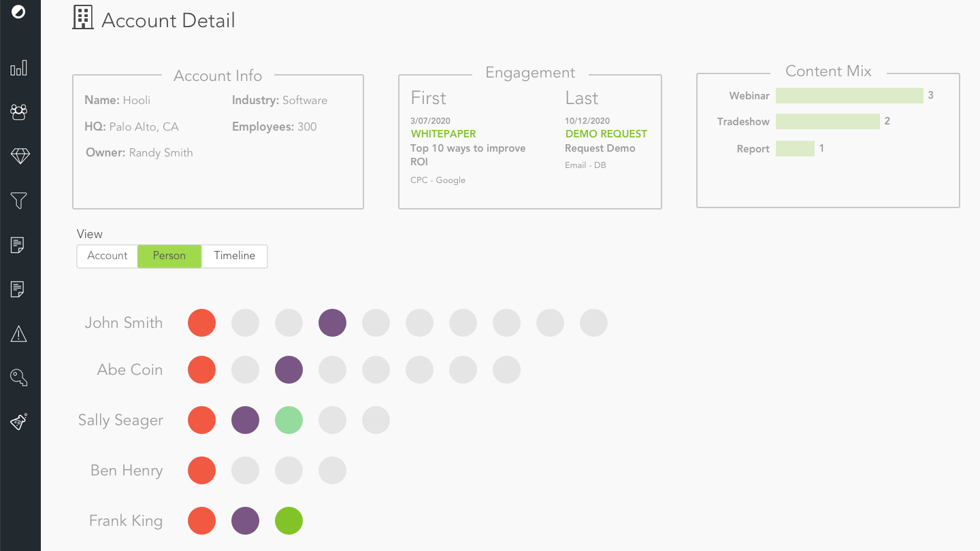Image resolution: width=980 pixels, height=551 pixels.
Task: Open the funnel filter tool
Action: (20, 201)
